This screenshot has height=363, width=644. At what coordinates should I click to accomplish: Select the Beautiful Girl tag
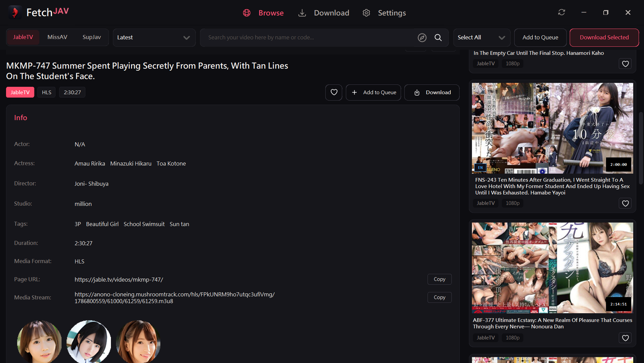102,224
